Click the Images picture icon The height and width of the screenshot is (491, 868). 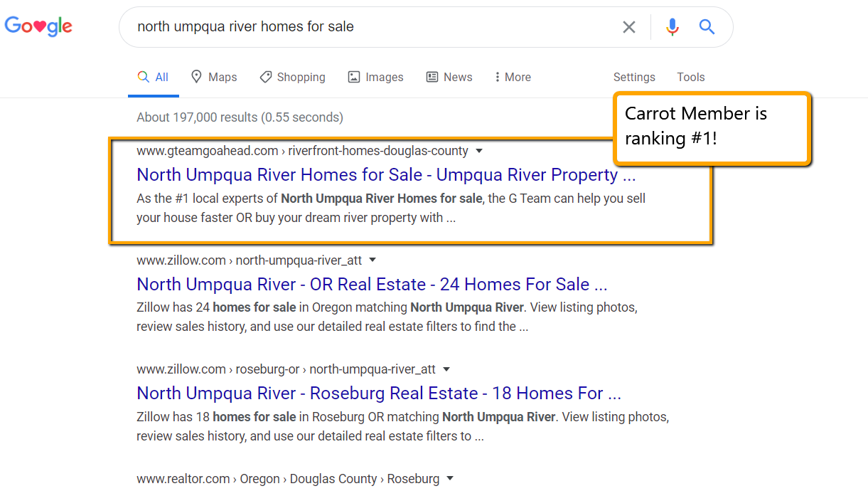pos(354,77)
